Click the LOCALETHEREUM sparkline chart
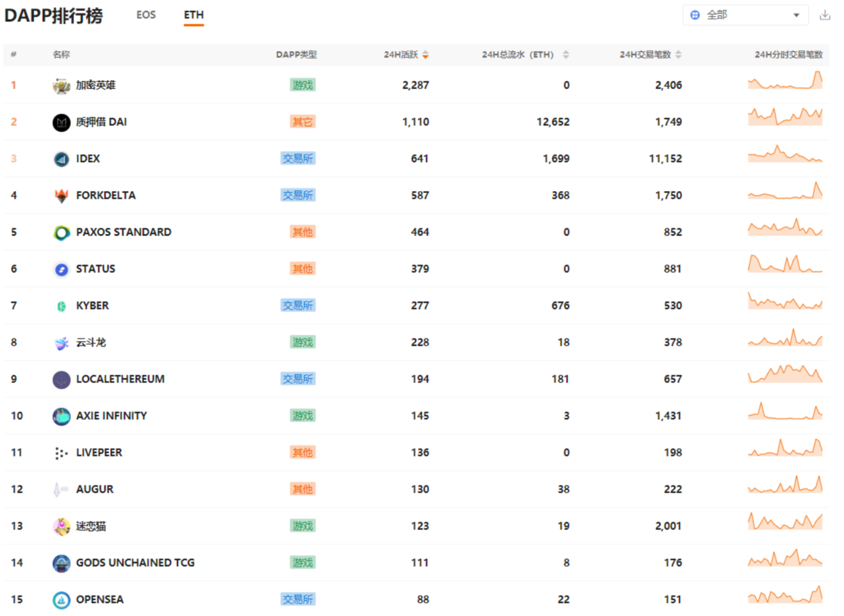 785,374
